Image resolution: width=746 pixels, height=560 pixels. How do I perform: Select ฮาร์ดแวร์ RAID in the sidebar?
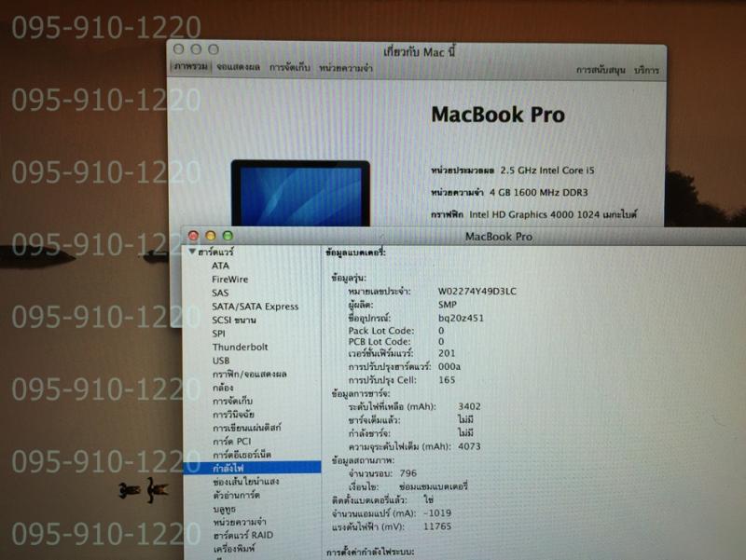[x=243, y=535]
